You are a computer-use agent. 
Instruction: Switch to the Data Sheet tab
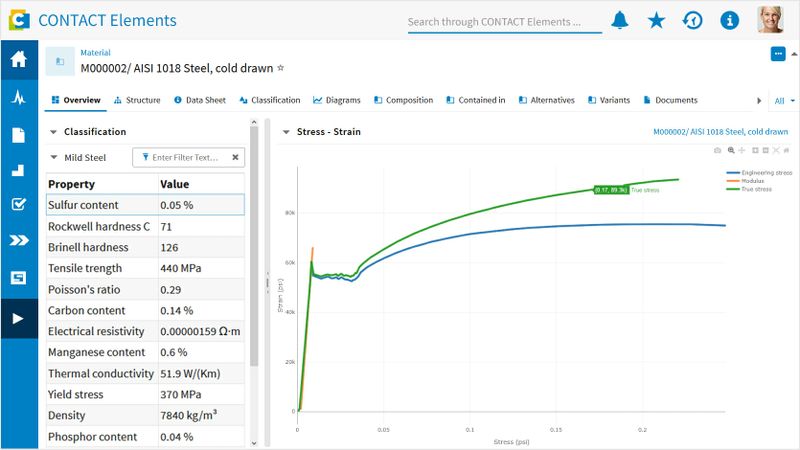point(199,101)
